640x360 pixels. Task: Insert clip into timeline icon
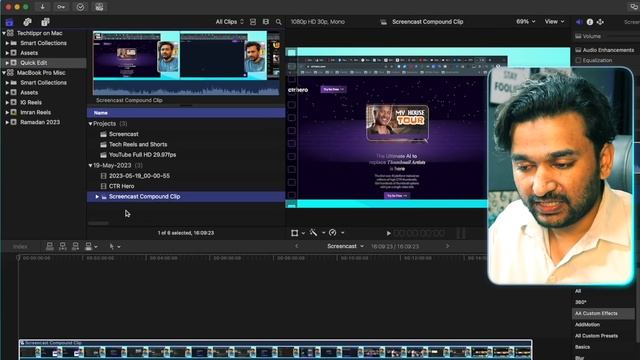[62, 246]
